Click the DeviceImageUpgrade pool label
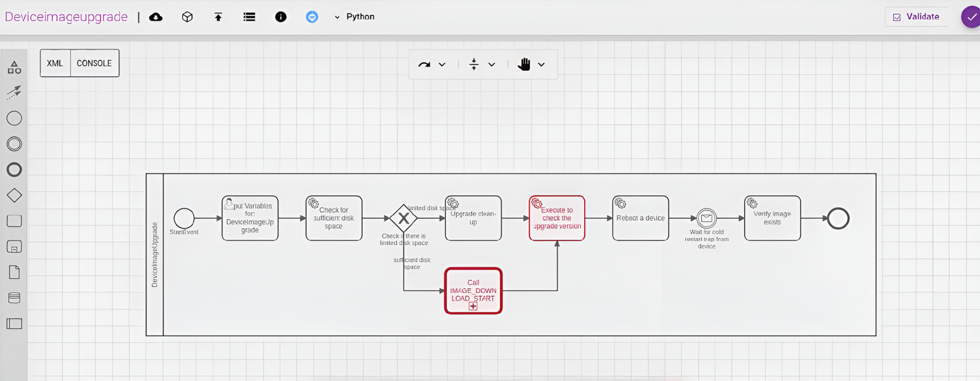 click(x=155, y=255)
